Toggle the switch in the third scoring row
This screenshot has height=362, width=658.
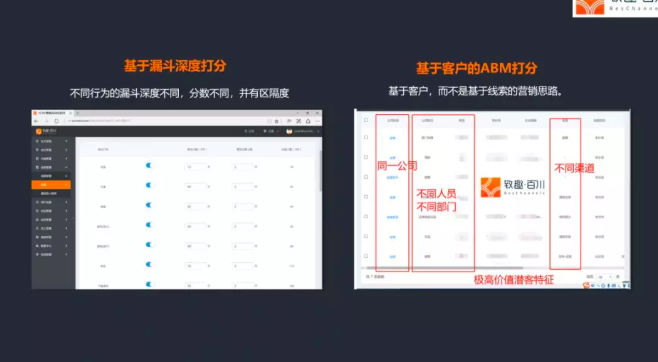[x=149, y=205]
